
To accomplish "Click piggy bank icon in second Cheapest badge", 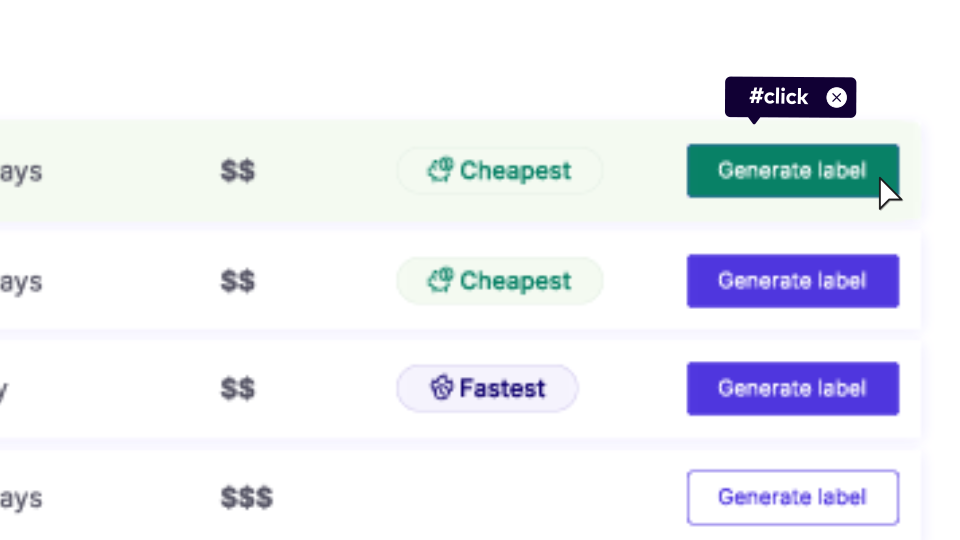I will pyautogui.click(x=441, y=281).
